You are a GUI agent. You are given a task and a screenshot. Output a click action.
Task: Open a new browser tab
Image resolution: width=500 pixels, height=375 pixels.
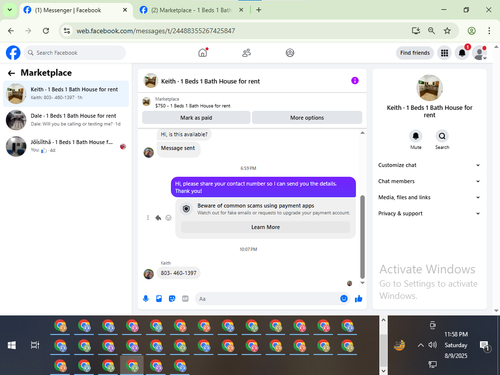[259, 10]
